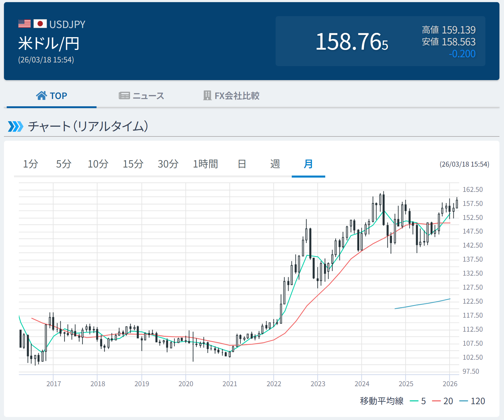Select the 1時間 chart interval

pyautogui.click(x=206, y=164)
